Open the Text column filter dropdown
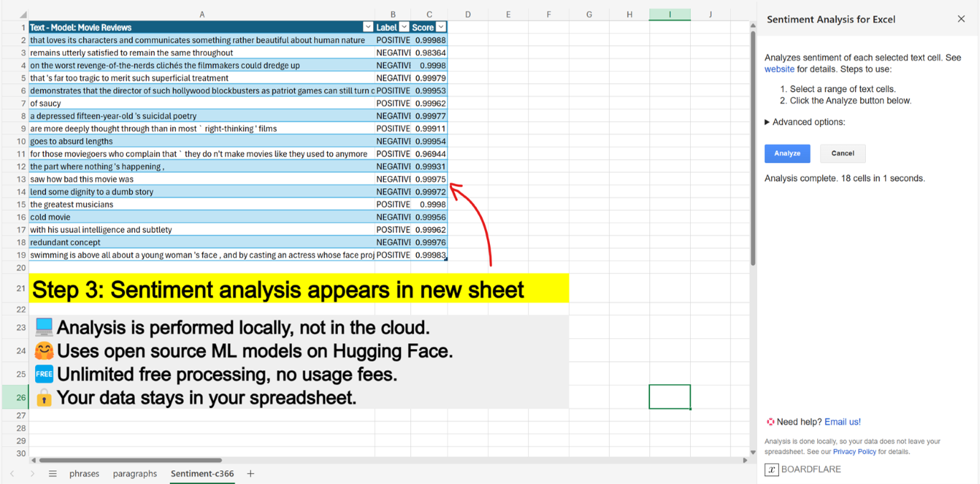 (x=367, y=27)
